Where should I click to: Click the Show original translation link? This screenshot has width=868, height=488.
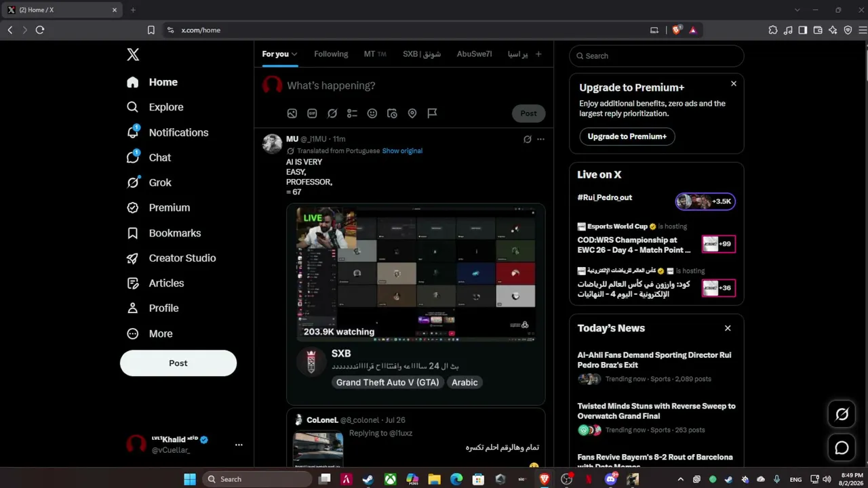tap(402, 151)
